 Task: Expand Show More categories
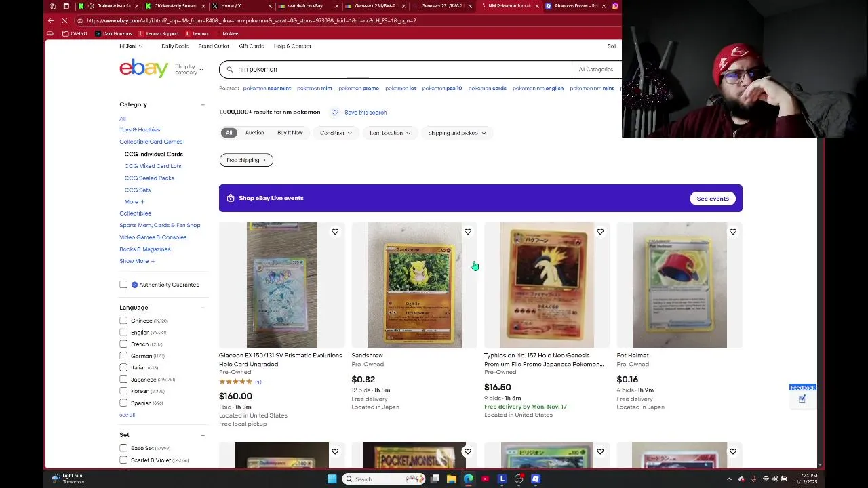(137, 261)
